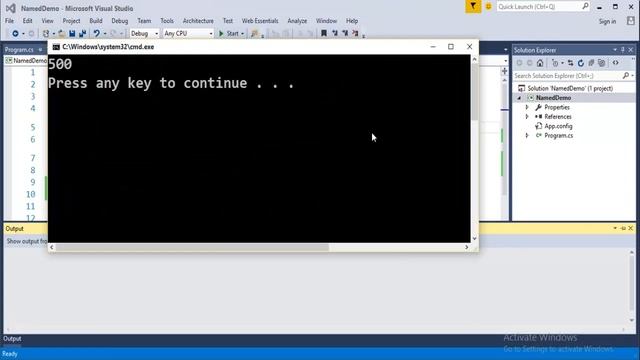
Task: Click the Sign in link
Action: click(x=607, y=21)
